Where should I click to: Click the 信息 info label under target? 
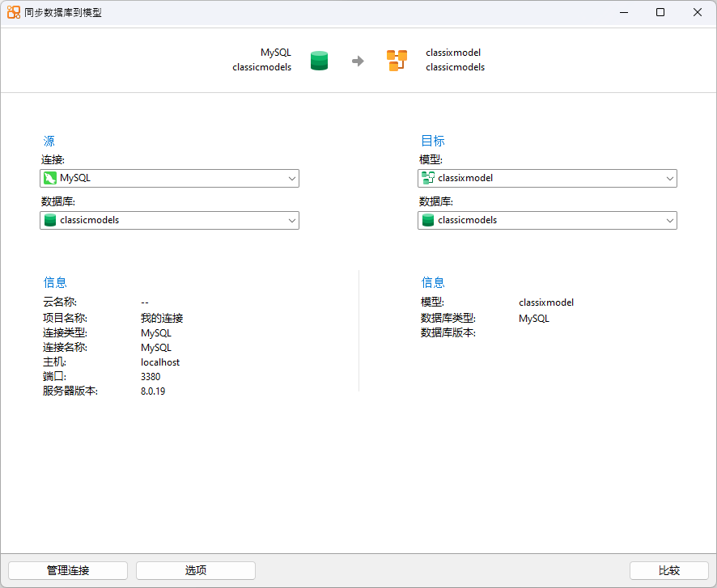pyautogui.click(x=433, y=281)
